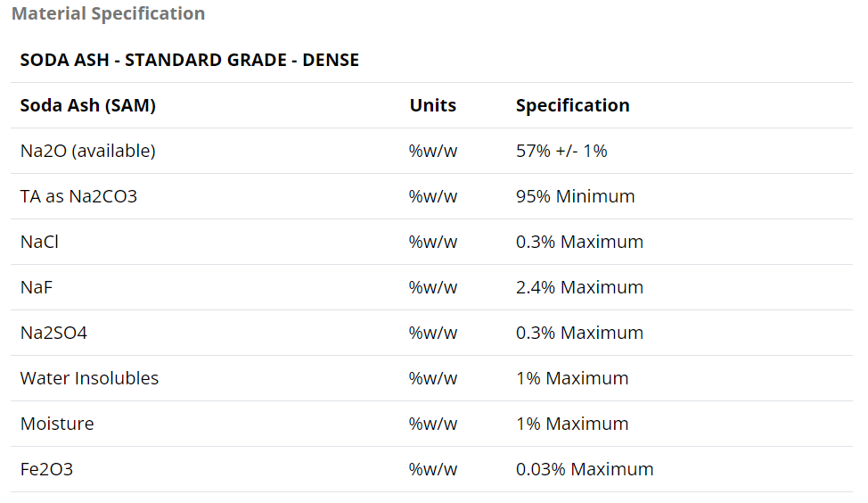Select the Specification column header

[572, 105]
